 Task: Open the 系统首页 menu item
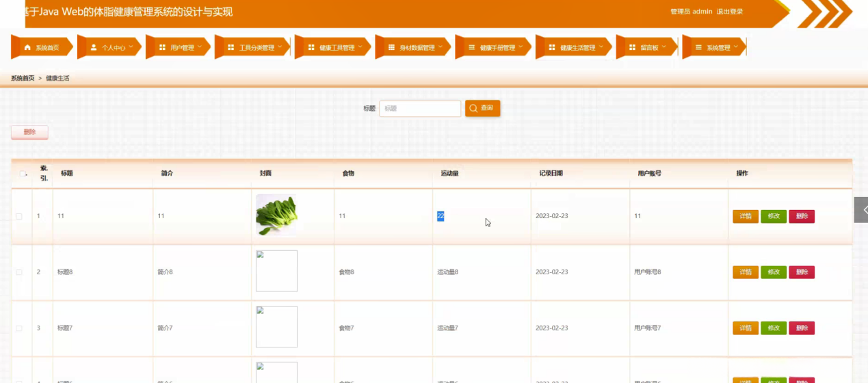(41, 48)
